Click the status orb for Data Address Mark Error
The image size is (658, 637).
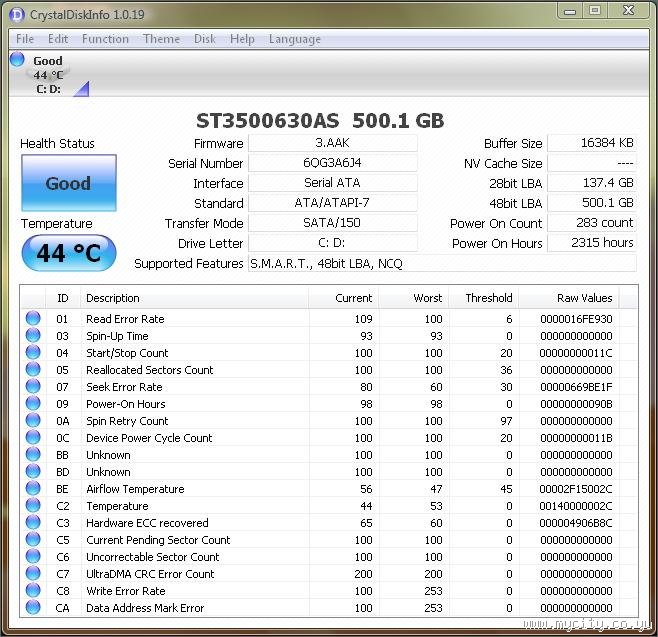[x=33, y=608]
